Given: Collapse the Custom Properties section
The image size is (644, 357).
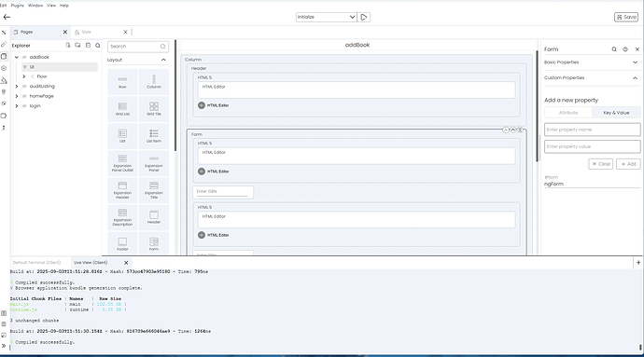Looking at the screenshot, I should click(x=635, y=78).
